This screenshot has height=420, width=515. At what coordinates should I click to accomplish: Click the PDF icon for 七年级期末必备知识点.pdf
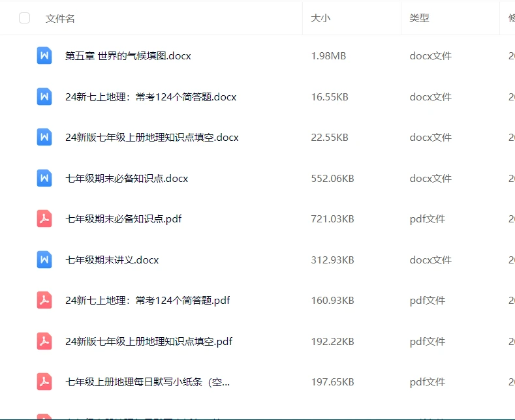tap(44, 218)
